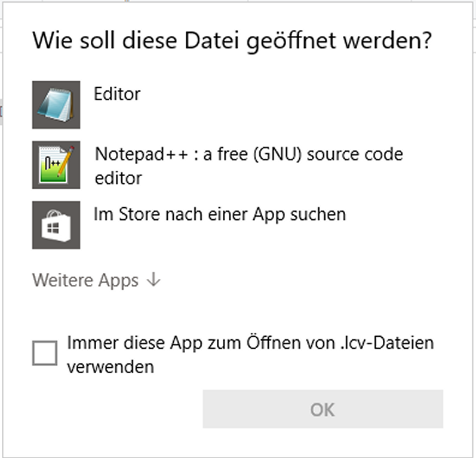Select 'Im Store nach einer App suchen'
The width and height of the screenshot is (476, 458).
click(x=220, y=214)
